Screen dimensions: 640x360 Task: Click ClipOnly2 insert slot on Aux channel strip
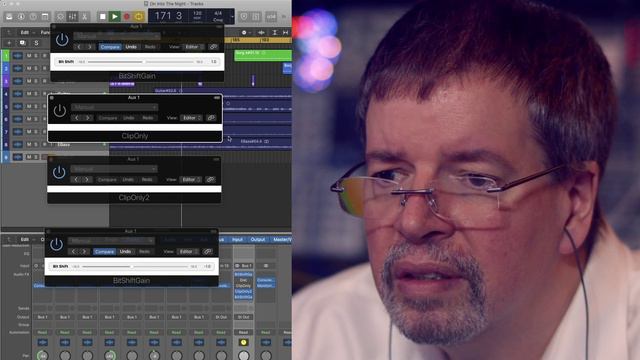pos(243,292)
